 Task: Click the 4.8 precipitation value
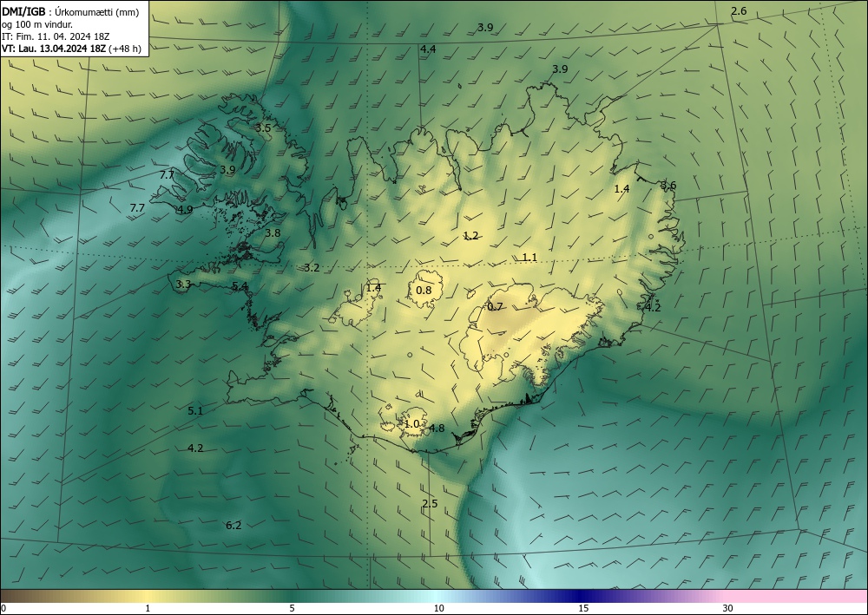click(437, 428)
